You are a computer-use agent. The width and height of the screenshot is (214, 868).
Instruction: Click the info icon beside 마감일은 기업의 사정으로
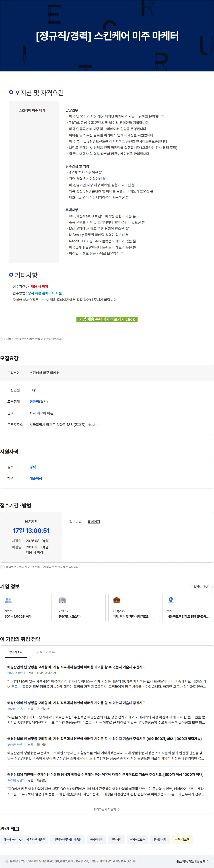point(3,567)
